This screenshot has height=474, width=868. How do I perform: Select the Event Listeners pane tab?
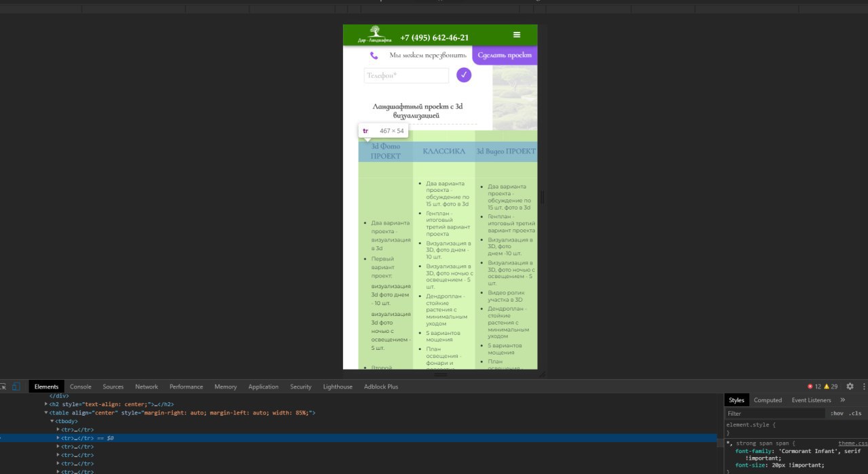tap(812, 400)
